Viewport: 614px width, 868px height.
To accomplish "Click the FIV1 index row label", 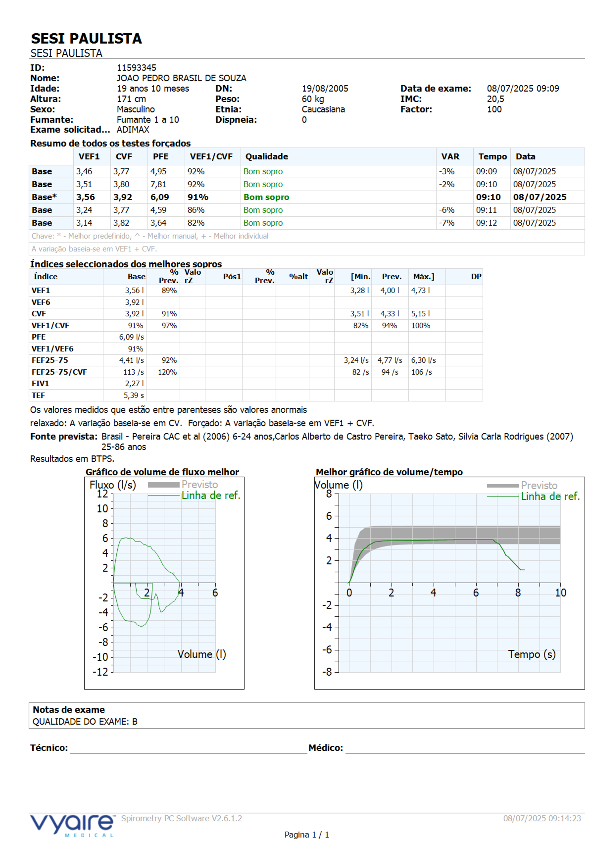I will [x=40, y=383].
